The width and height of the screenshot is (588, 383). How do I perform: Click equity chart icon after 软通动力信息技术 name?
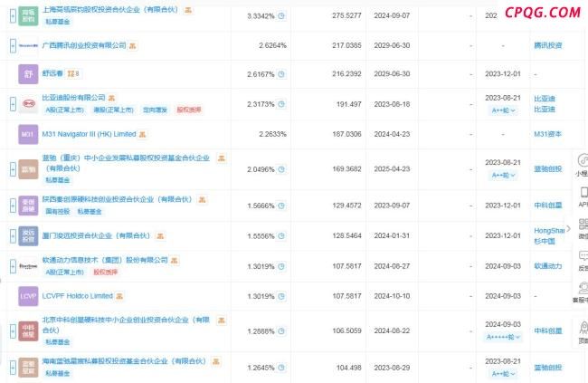pyautogui.click(x=175, y=260)
